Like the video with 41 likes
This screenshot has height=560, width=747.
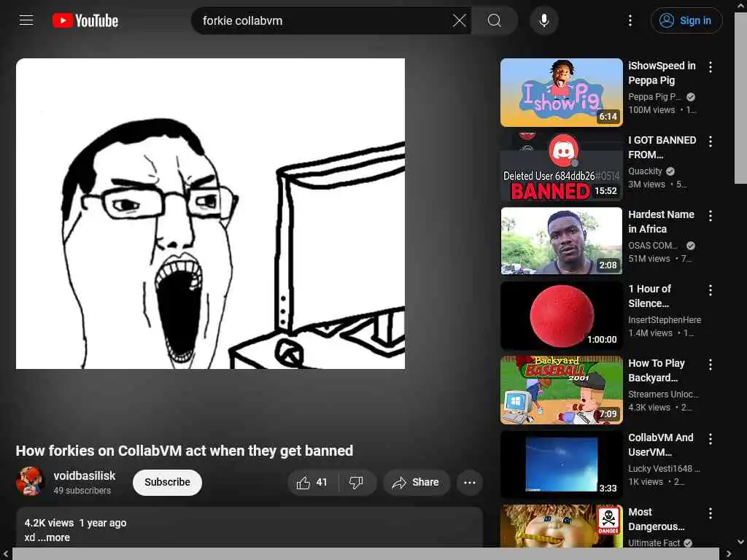[312, 483]
